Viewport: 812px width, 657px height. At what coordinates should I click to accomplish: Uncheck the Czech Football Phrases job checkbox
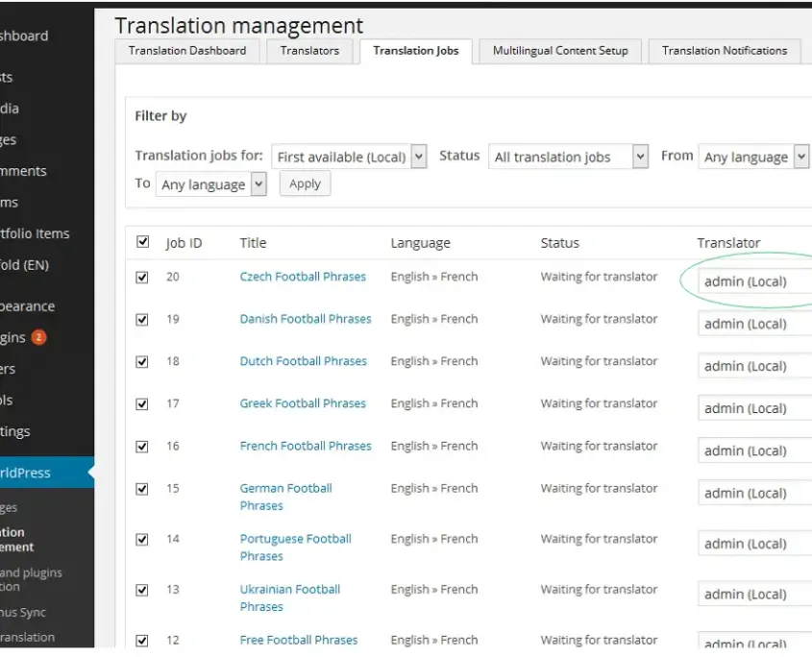point(142,277)
